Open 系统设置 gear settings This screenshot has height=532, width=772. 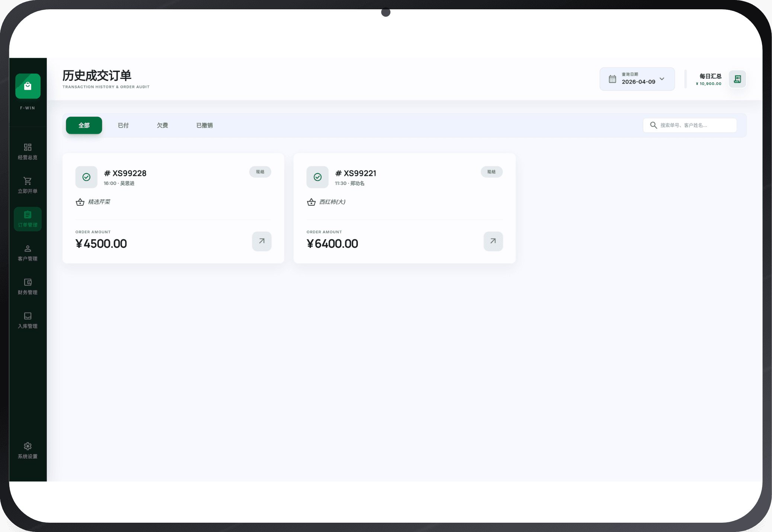pyautogui.click(x=28, y=451)
